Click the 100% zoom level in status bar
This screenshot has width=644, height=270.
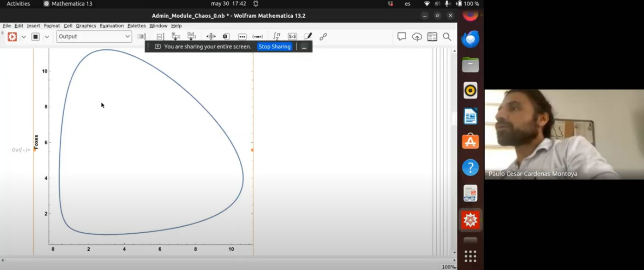(x=448, y=267)
